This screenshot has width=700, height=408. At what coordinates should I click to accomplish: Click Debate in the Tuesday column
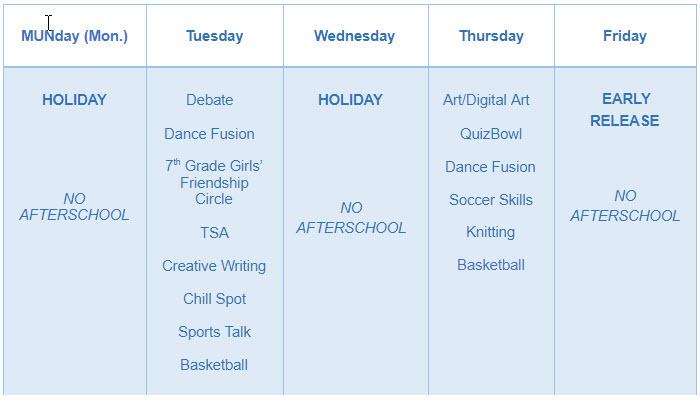209,100
